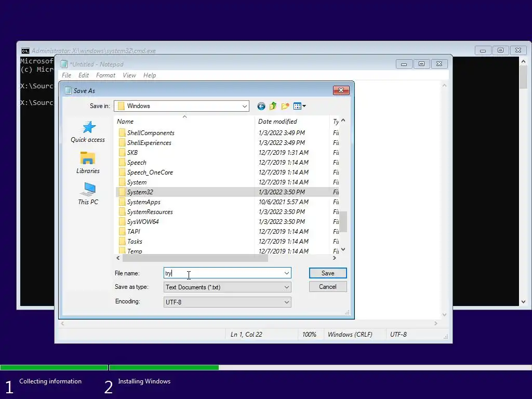Click the Type column header
This screenshot has width=532, height=399.
click(x=336, y=121)
